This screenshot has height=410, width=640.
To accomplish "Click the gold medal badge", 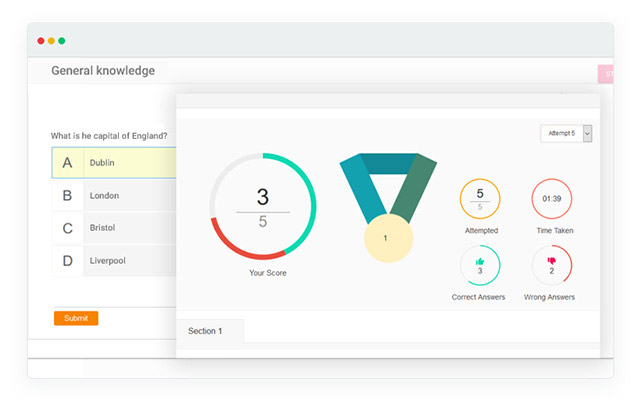I will (385, 238).
